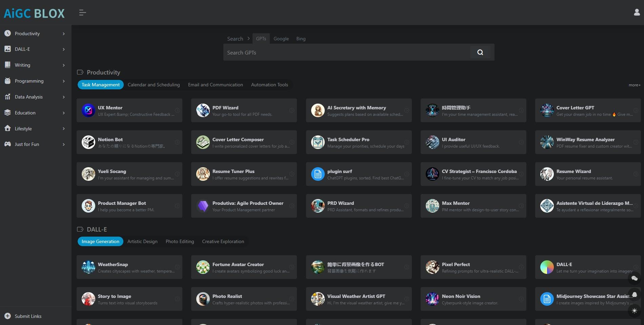Click the Notion Bot cube icon
This screenshot has height=325, width=644.
click(x=88, y=142)
